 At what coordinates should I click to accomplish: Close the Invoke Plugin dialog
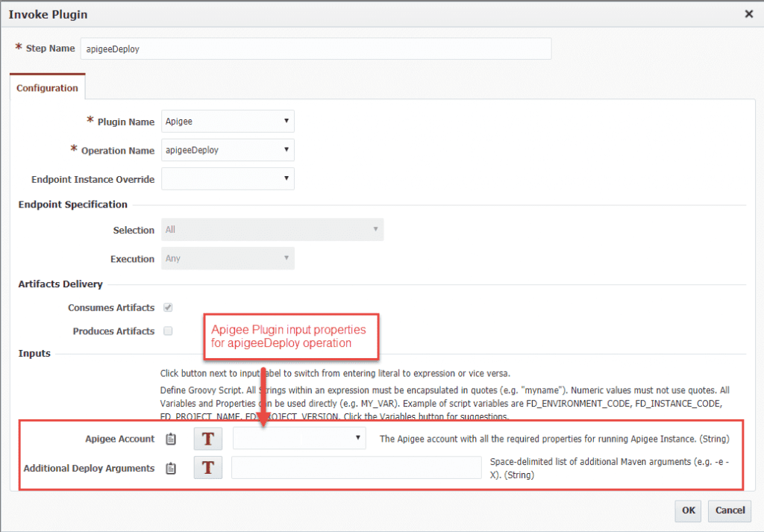(750, 13)
